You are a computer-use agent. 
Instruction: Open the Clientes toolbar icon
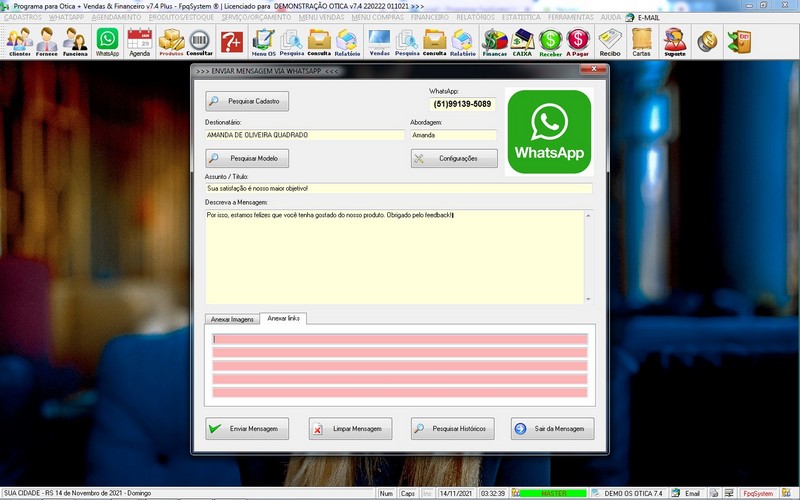pos(20,42)
